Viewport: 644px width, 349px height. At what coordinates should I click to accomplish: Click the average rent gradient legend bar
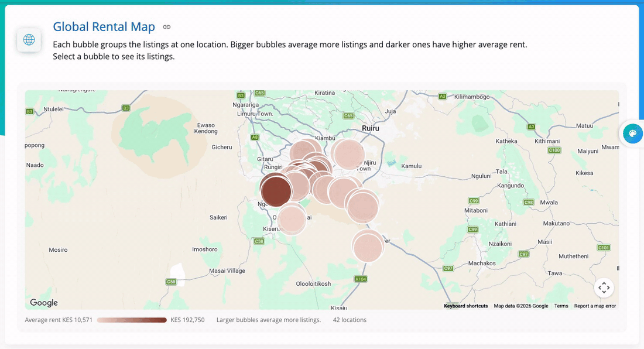(132, 320)
